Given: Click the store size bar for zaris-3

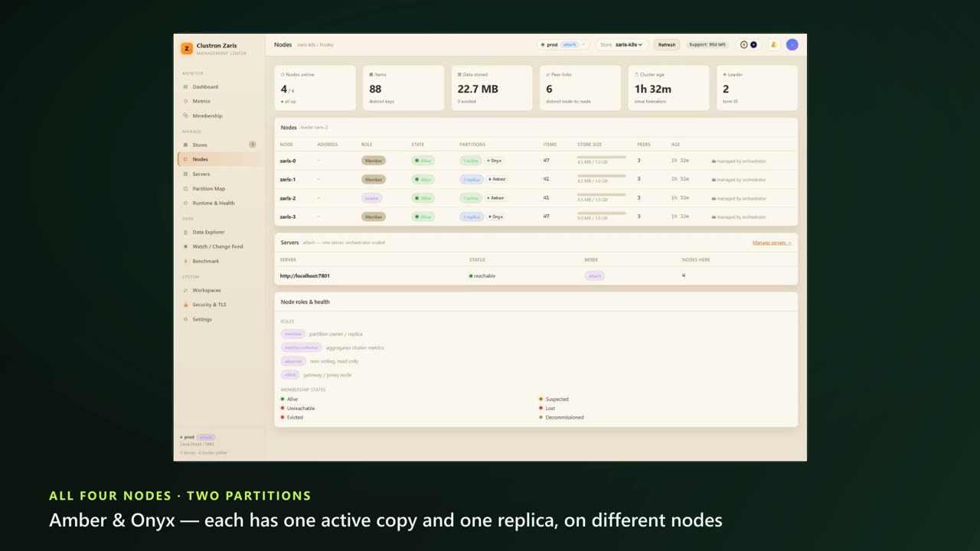Looking at the screenshot, I should 602,213.
